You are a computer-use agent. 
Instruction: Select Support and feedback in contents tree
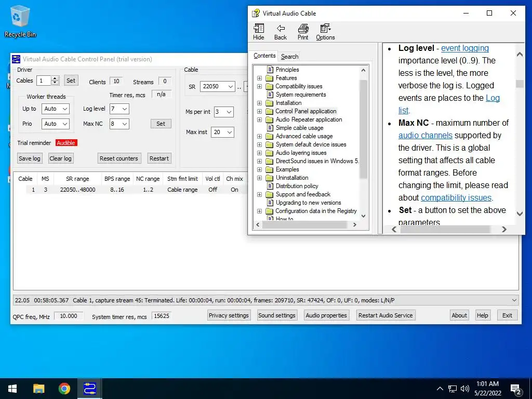coord(303,194)
